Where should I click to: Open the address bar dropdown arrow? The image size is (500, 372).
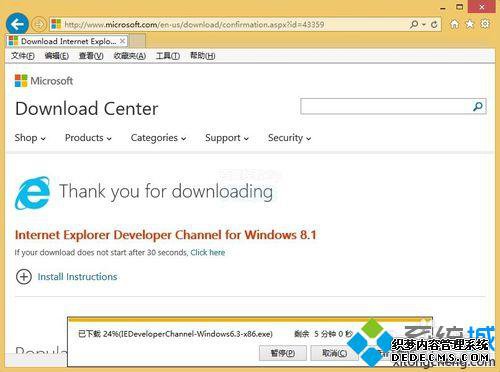(424, 24)
